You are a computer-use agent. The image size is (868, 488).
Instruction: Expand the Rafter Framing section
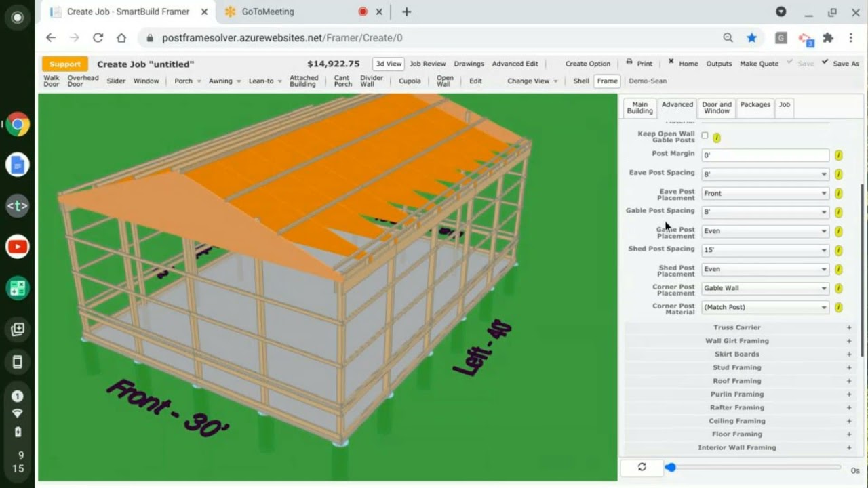(739, 407)
